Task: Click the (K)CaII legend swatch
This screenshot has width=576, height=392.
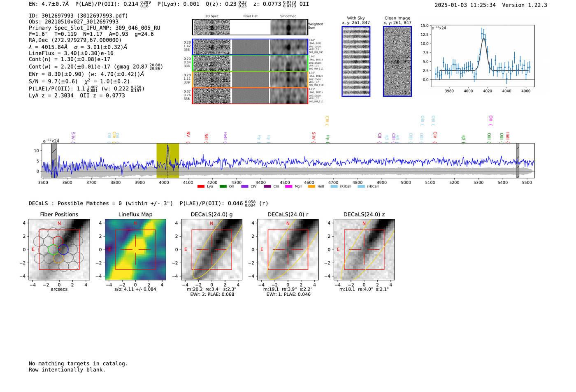Action: 334,187
